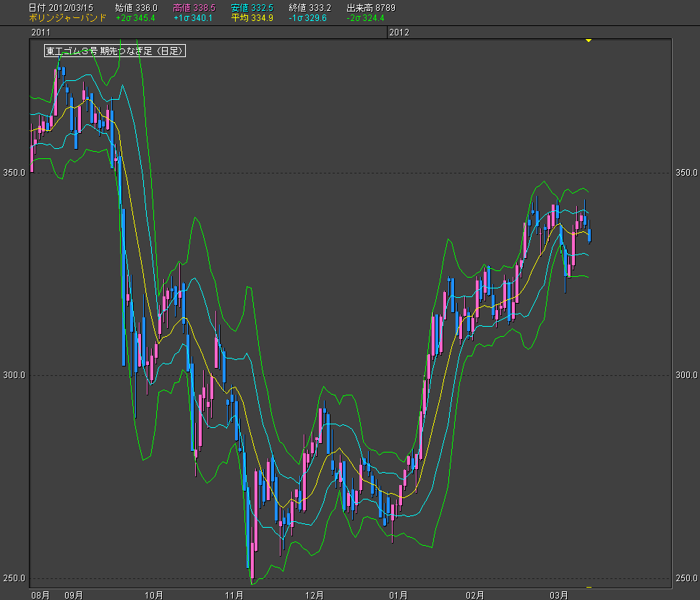Click the 出来高 8789 volume readout
The image size is (700, 600).
click(370, 7)
